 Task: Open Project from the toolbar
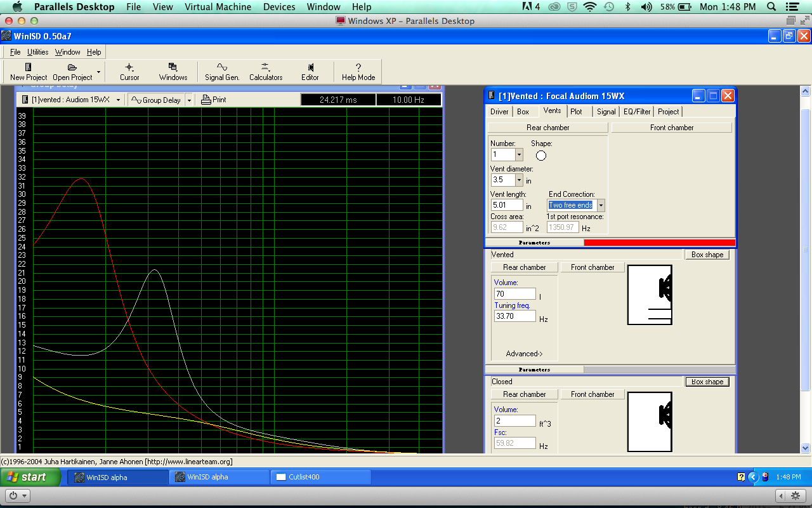pyautogui.click(x=72, y=71)
